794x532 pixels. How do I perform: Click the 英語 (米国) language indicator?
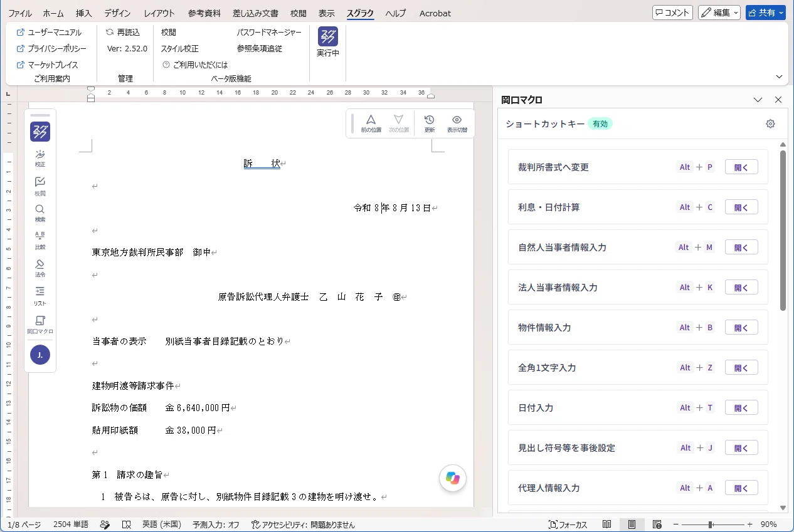(161, 524)
